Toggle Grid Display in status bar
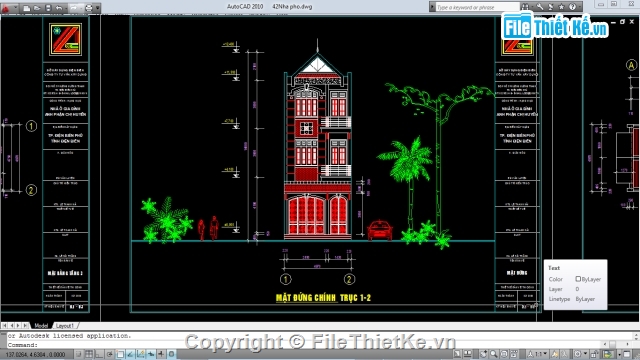 click(89, 354)
